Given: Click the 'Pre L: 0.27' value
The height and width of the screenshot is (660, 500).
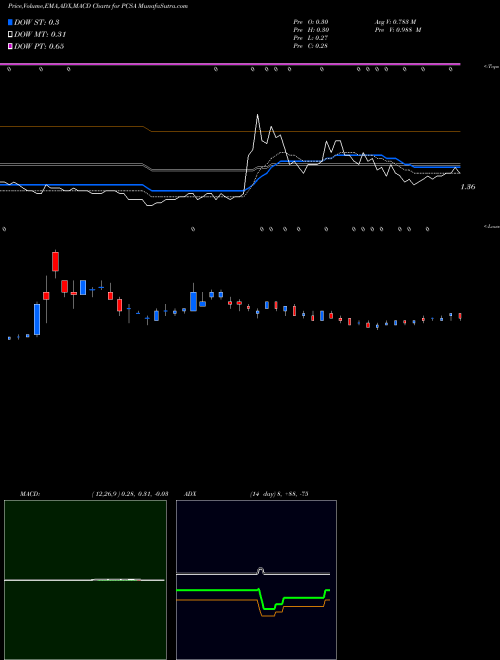Looking at the screenshot, I should [311, 38].
